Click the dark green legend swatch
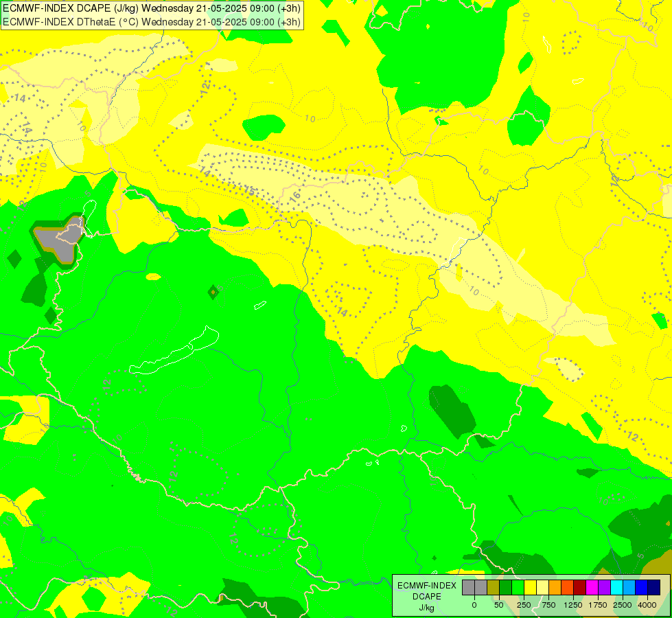 505,587
